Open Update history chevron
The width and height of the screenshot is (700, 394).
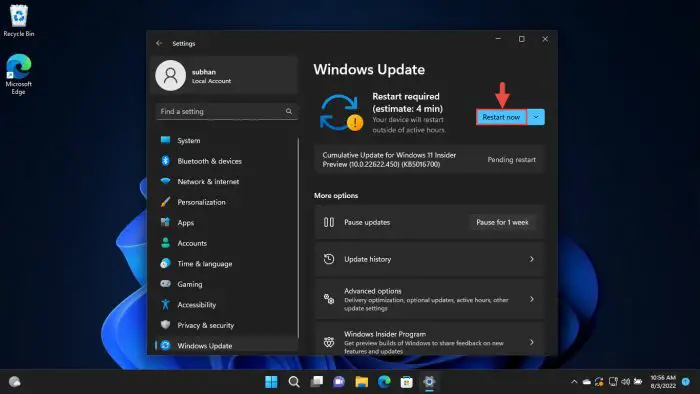532,259
